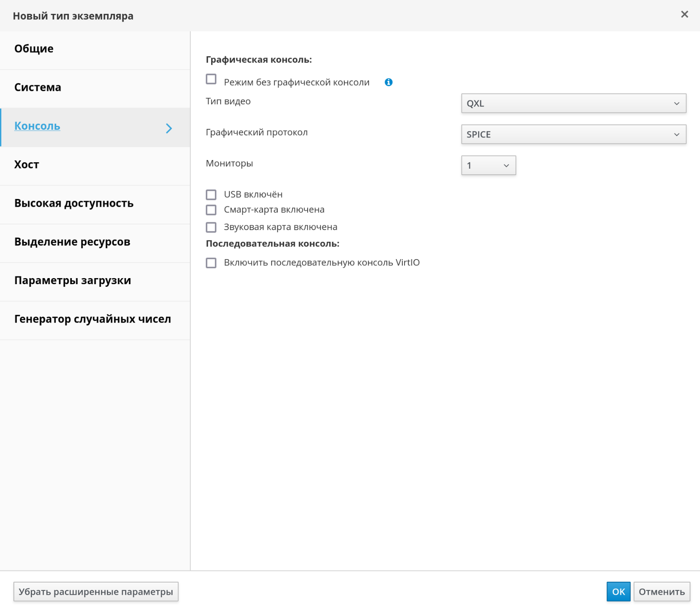Enable Режим без графической консоли checkbox

coord(211,80)
